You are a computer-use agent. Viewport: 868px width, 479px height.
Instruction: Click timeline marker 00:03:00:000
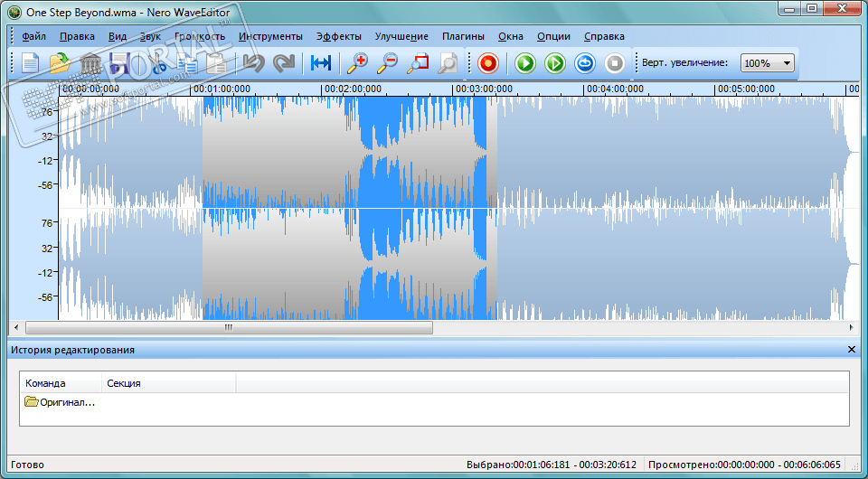tap(484, 89)
